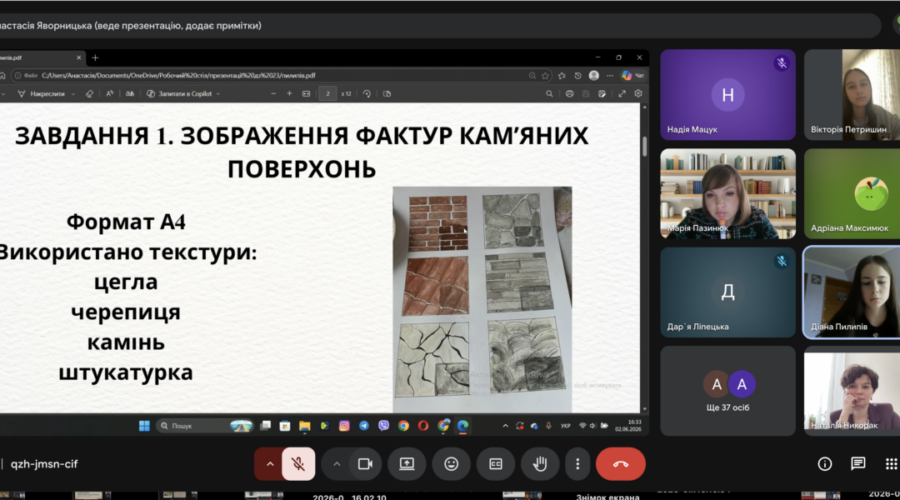Open Telegram from the taskbar
Image resolution: width=900 pixels, height=500 pixels.
pos(364,425)
